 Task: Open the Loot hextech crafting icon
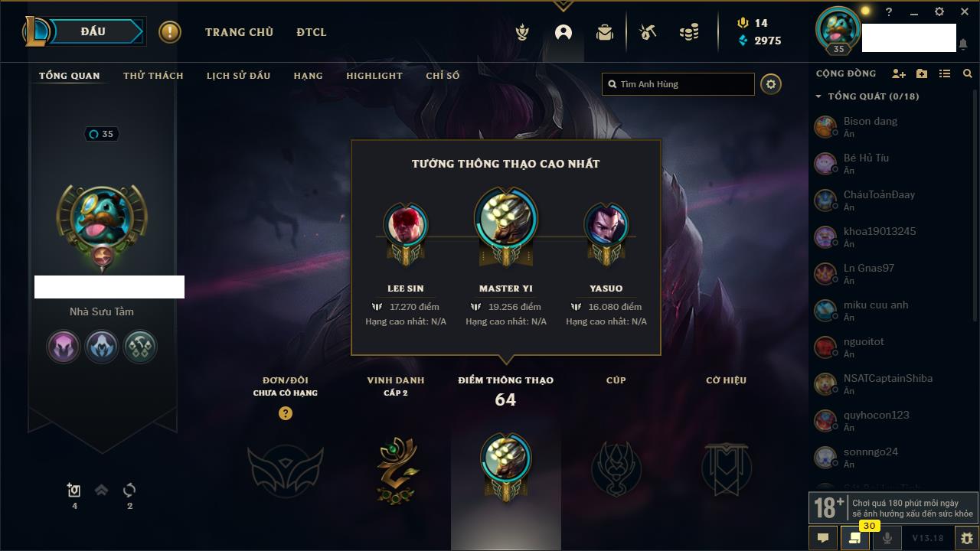(x=648, y=32)
